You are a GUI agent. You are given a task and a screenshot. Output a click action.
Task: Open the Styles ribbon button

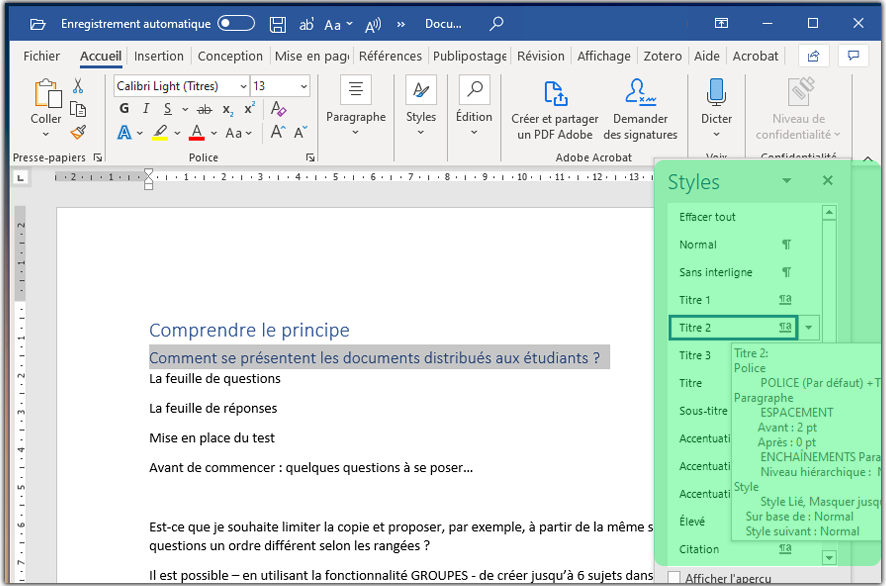click(x=421, y=107)
